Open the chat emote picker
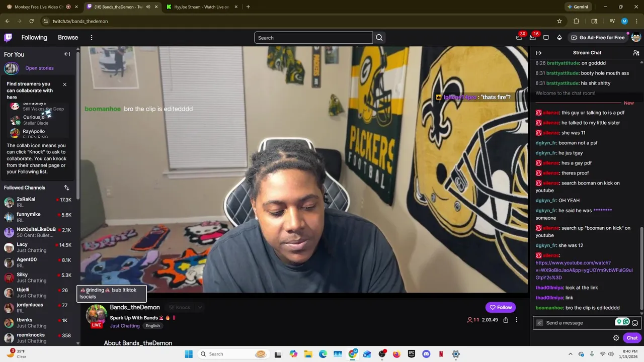644x362 pixels. pyautogui.click(x=635, y=323)
